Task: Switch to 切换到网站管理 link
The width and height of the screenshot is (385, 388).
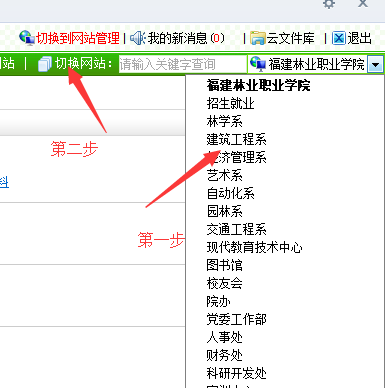Action: coord(78,38)
